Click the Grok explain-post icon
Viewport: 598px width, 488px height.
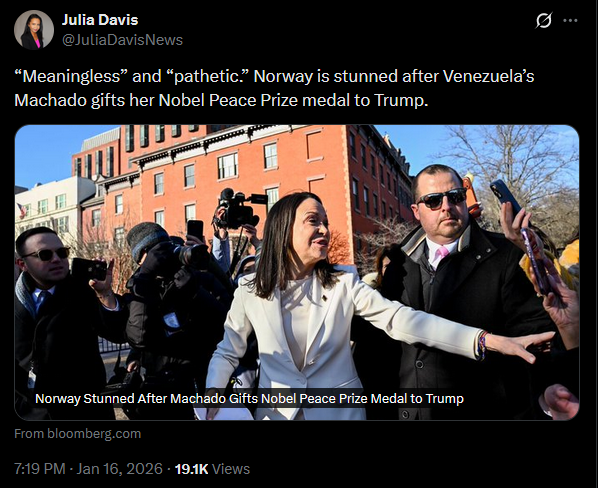tap(543, 20)
